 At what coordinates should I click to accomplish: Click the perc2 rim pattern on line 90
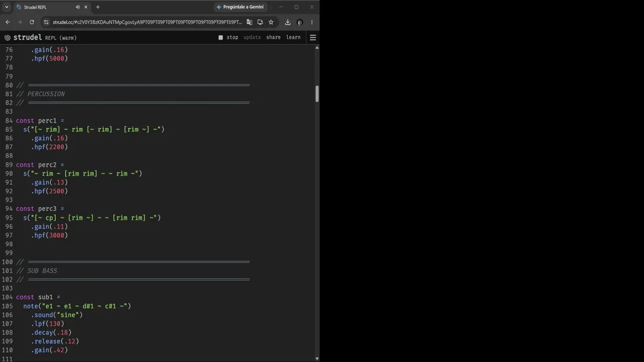tap(85, 173)
